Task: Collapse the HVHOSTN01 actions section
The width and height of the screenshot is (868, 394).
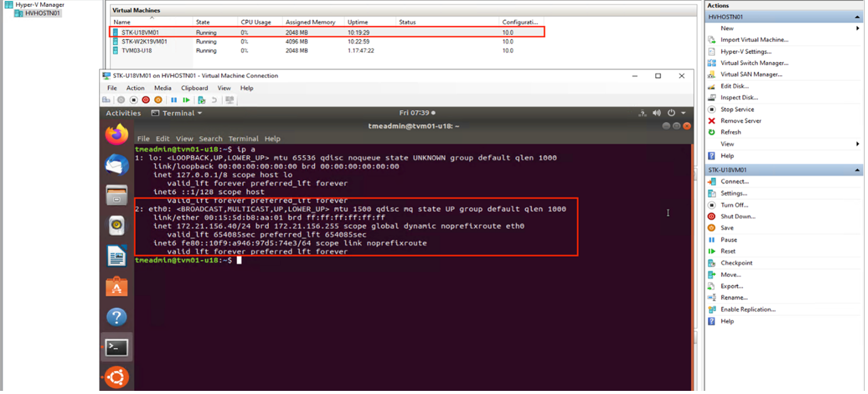Action: coord(857,17)
